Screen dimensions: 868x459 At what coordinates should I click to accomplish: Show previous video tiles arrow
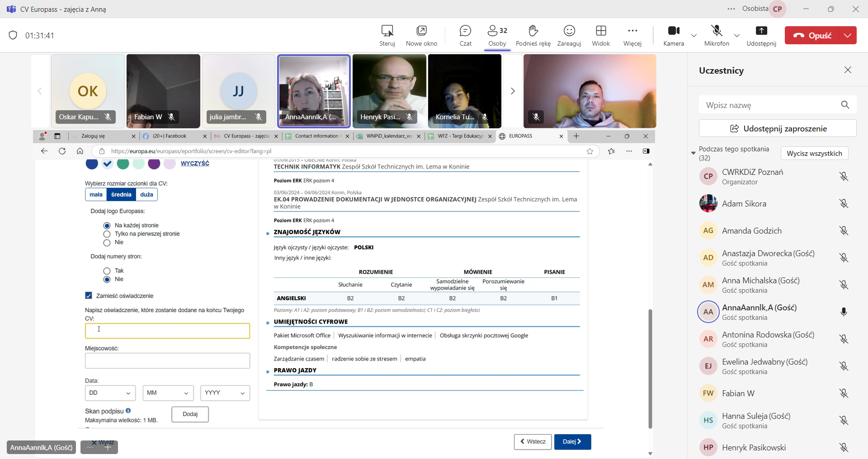pos(40,91)
